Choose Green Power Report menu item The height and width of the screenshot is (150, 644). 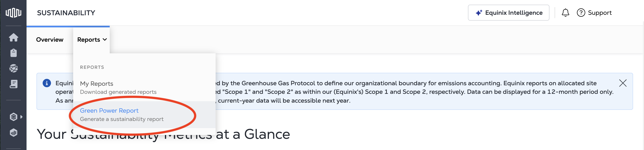[109, 111]
